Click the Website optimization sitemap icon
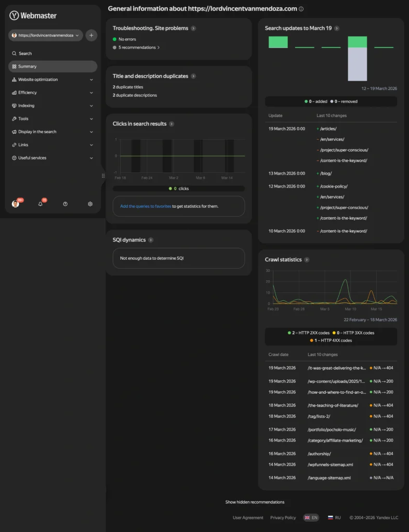Viewport: 409px width, 532px height. [14, 79]
